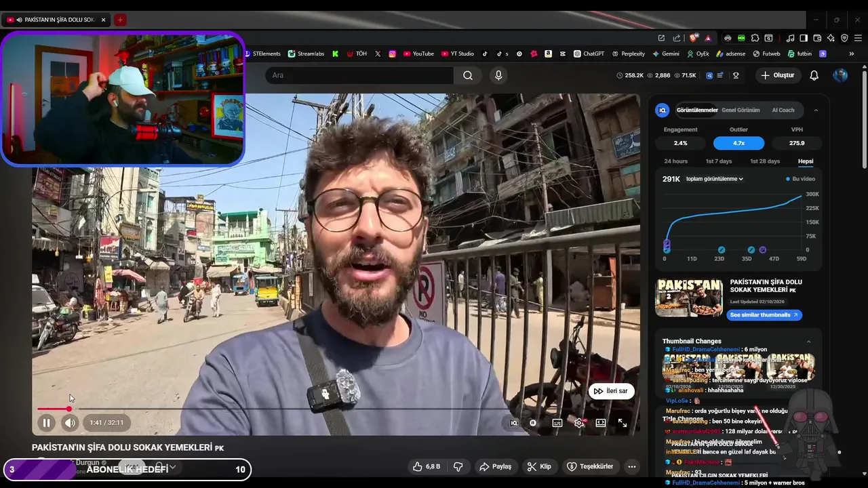Switch to Görüntülenmeler tab in vidIQ panel

[x=697, y=110]
